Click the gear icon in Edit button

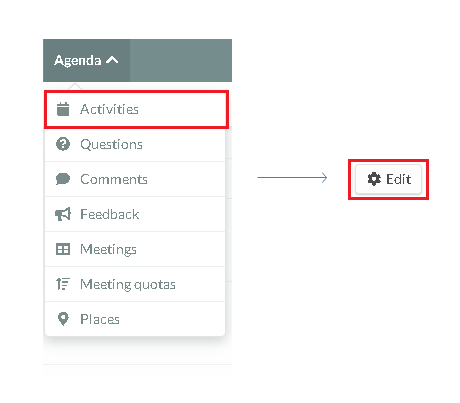point(374,179)
